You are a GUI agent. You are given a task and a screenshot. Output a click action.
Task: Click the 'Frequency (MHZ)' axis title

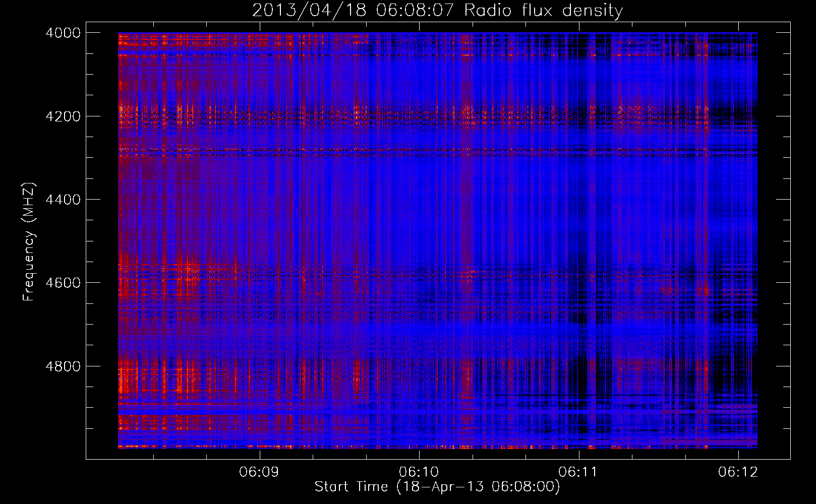coord(29,242)
